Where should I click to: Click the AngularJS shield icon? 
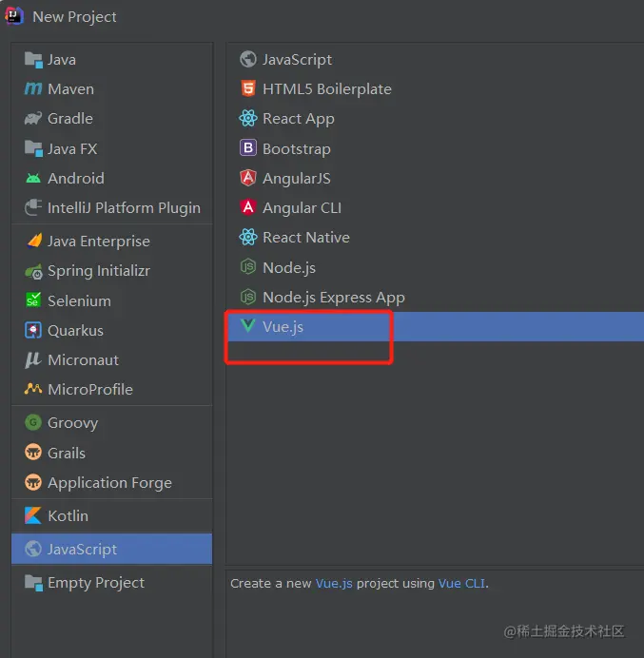pyautogui.click(x=248, y=178)
